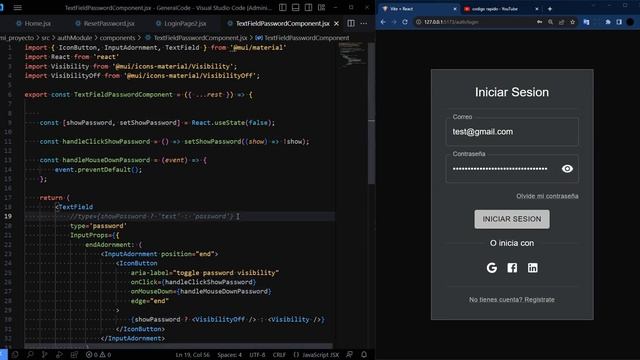Viewport: 640px width, 360px height.
Task: Change end of line CRLF entry
Action: point(279,355)
